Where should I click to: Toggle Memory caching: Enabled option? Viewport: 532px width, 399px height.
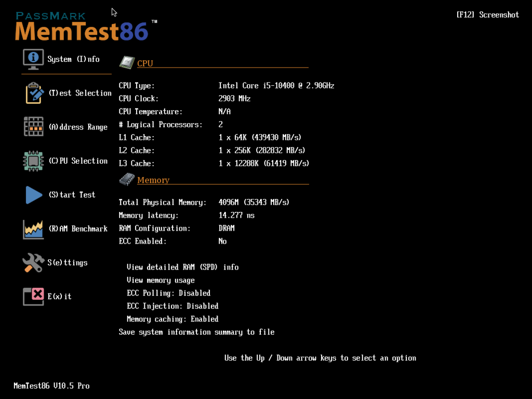(x=172, y=319)
